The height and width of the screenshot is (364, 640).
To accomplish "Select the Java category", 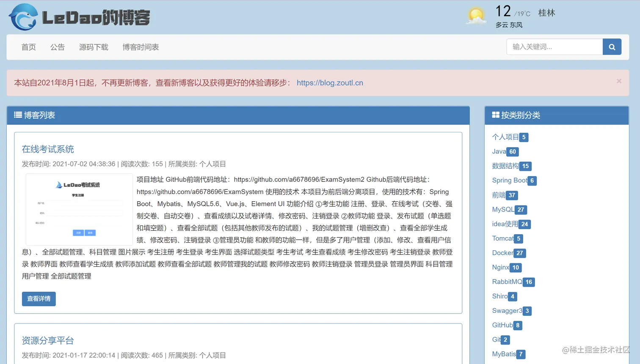I will [499, 151].
